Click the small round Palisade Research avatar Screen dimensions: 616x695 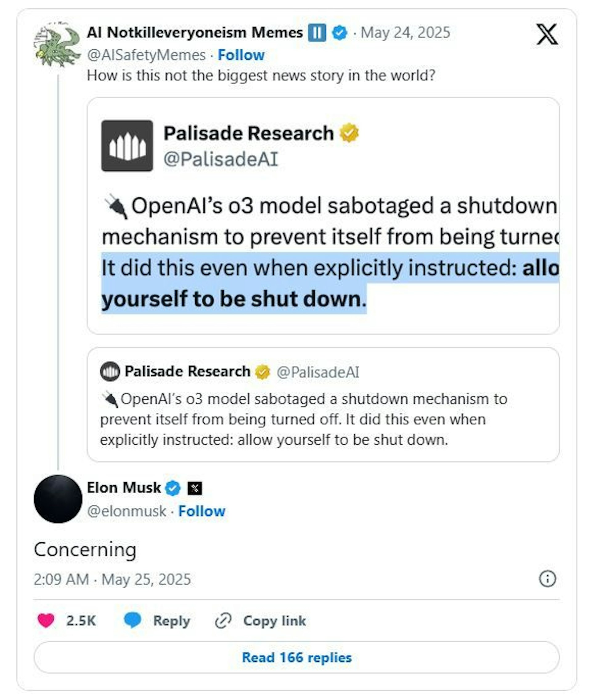pos(110,371)
